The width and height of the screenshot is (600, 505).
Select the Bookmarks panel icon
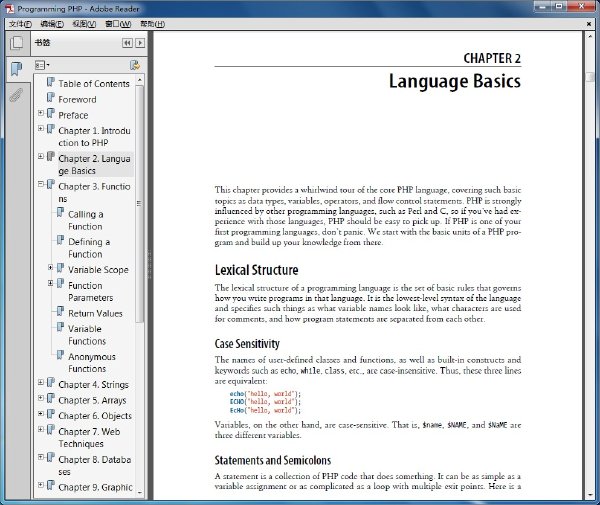tap(16, 69)
